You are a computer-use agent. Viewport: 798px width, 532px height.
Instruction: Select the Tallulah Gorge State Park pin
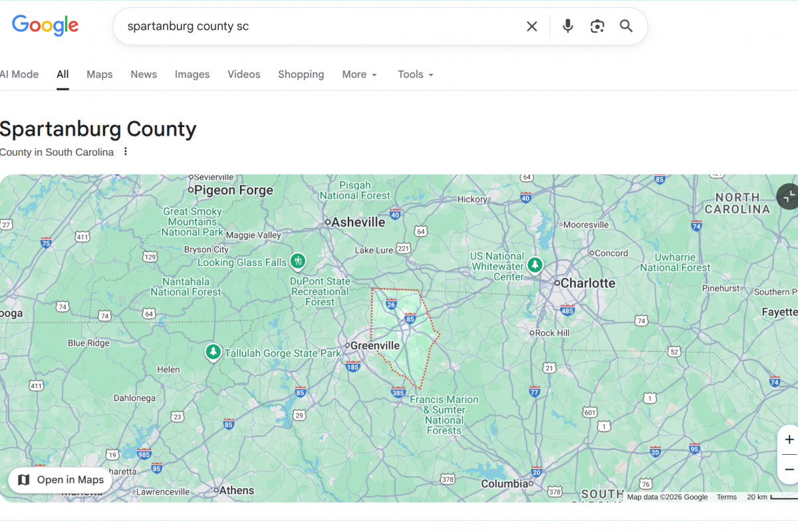pyautogui.click(x=213, y=351)
